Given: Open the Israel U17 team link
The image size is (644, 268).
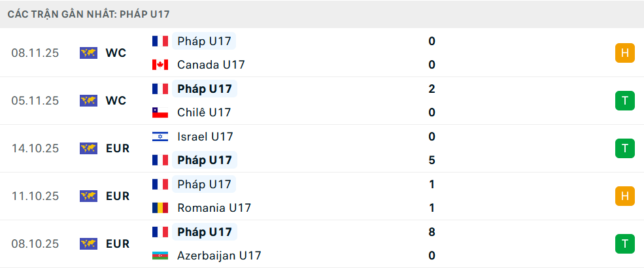Looking at the screenshot, I should (x=205, y=137).
